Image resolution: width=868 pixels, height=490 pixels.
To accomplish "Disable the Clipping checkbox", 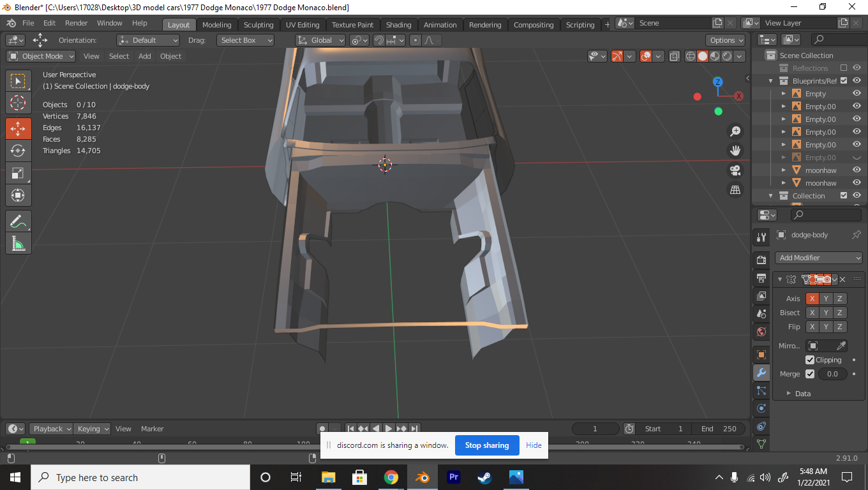I will [810, 360].
